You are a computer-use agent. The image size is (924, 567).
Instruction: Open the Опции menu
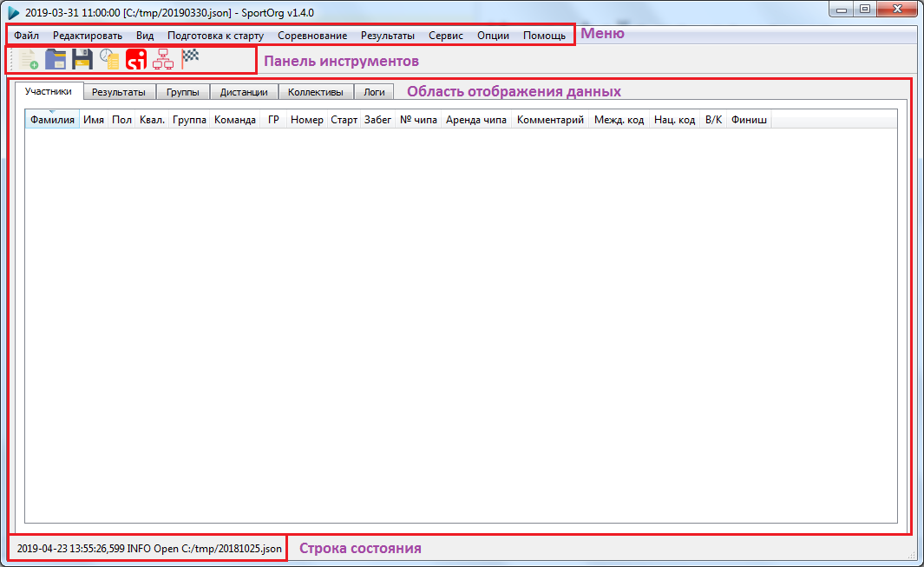tap(493, 36)
